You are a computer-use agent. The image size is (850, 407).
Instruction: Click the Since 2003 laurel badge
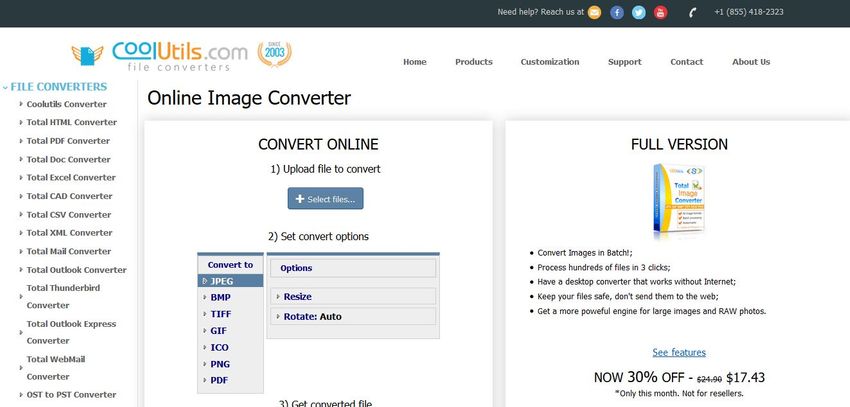275,53
